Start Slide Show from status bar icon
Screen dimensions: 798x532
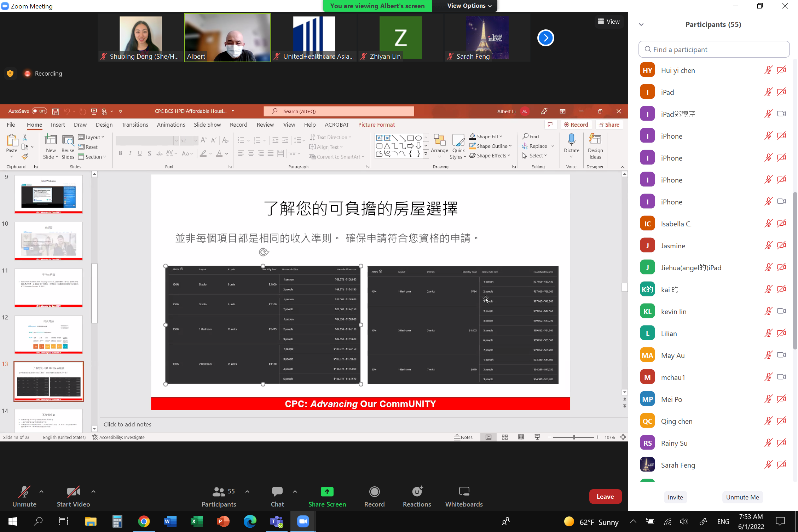coord(537,437)
